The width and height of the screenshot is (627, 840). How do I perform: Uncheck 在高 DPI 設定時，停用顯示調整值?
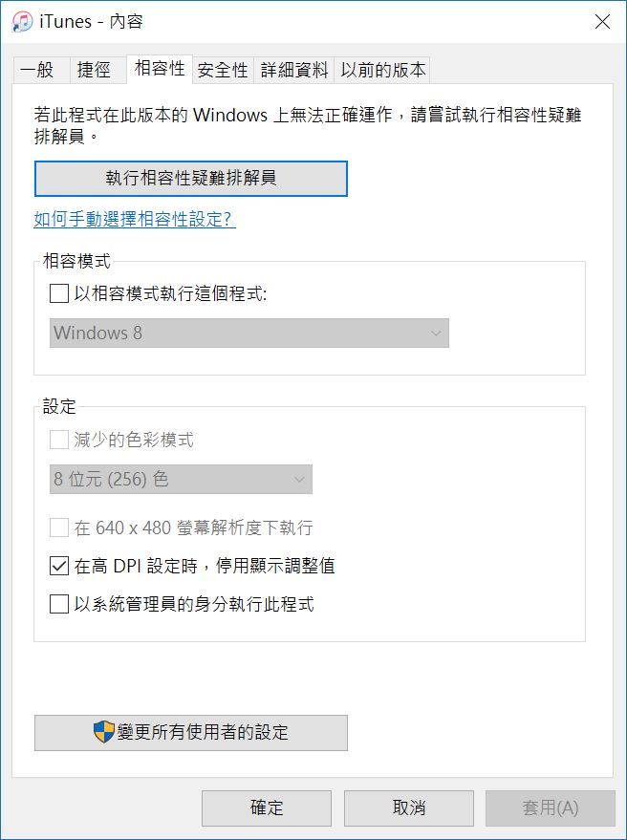click(59, 566)
